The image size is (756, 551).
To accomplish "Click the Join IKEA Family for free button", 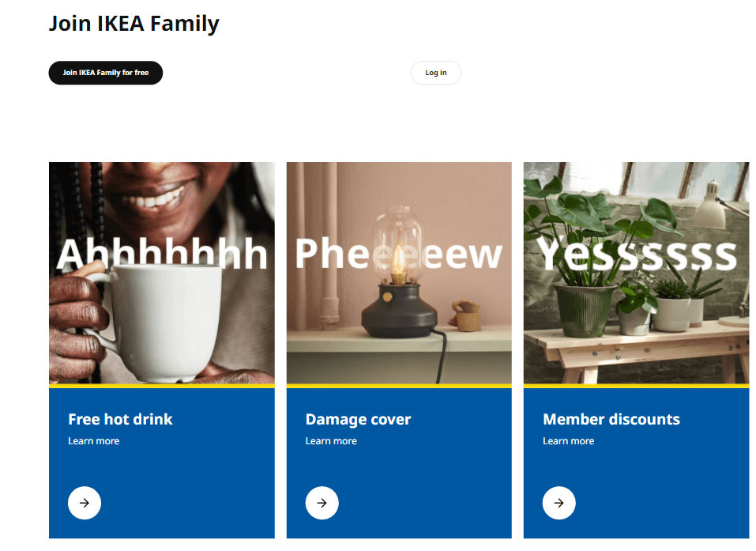I will pyautogui.click(x=105, y=73).
